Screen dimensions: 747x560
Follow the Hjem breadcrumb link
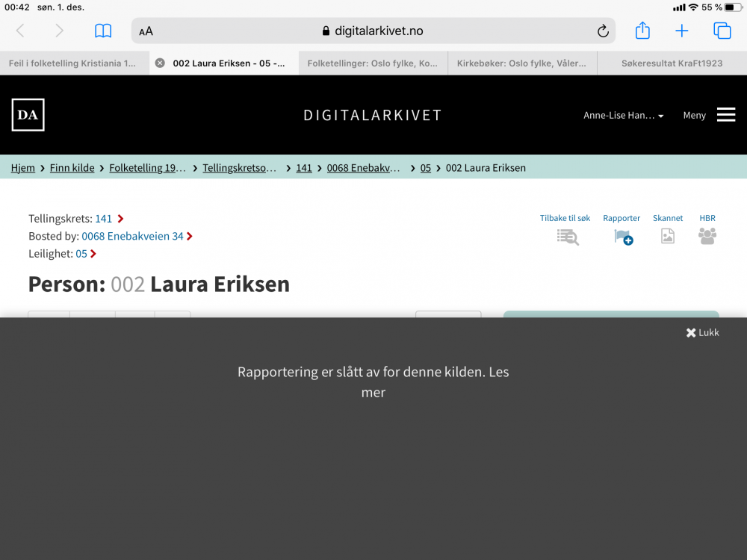[22, 167]
